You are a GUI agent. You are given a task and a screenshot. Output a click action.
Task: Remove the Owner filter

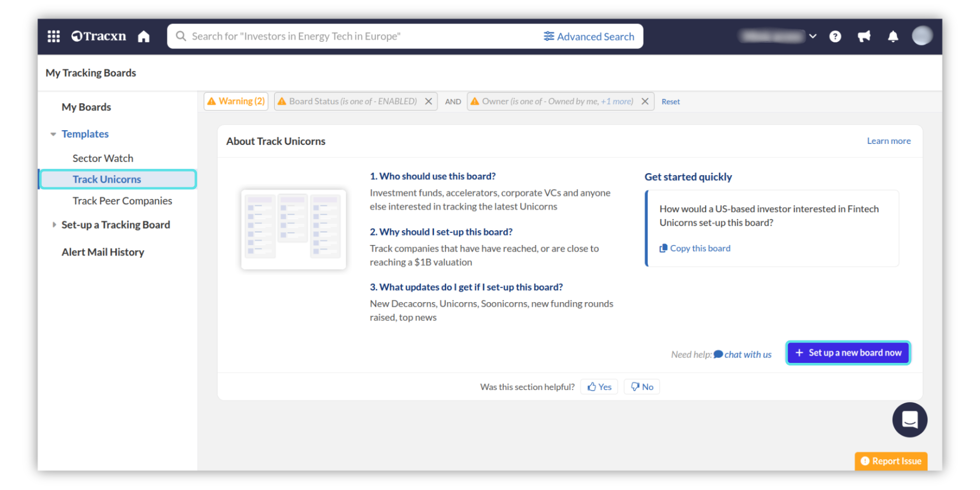[645, 101]
